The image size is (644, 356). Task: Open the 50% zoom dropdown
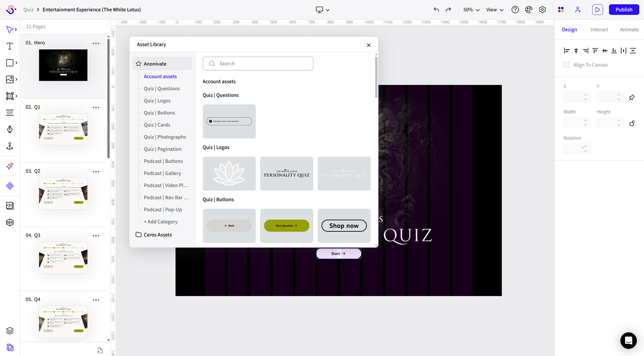tap(471, 10)
